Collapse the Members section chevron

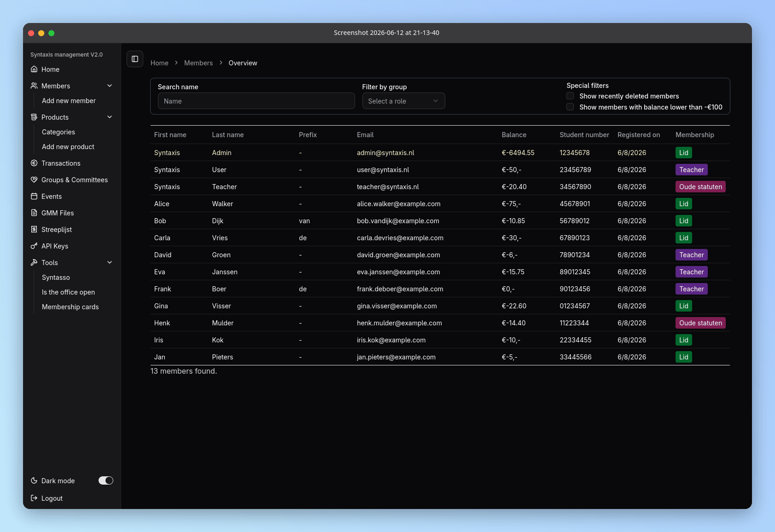tap(110, 86)
